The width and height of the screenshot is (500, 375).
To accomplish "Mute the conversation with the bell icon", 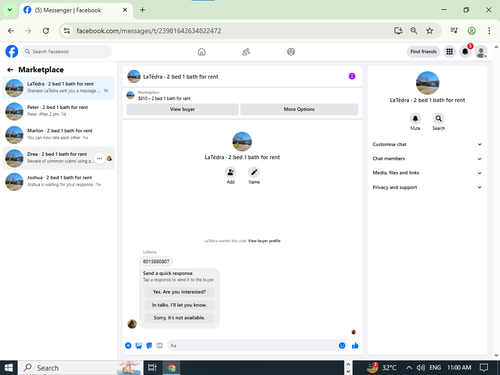I will click(x=415, y=118).
